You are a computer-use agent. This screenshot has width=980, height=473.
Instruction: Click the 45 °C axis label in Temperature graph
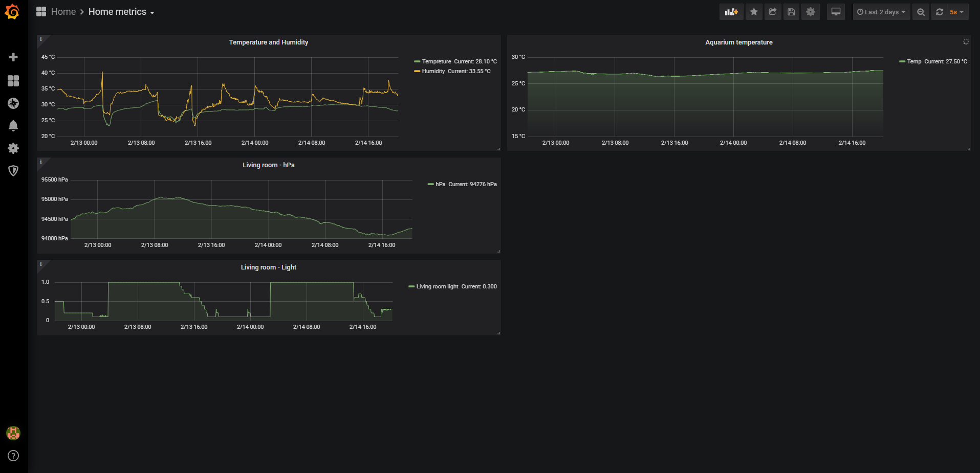[48, 57]
